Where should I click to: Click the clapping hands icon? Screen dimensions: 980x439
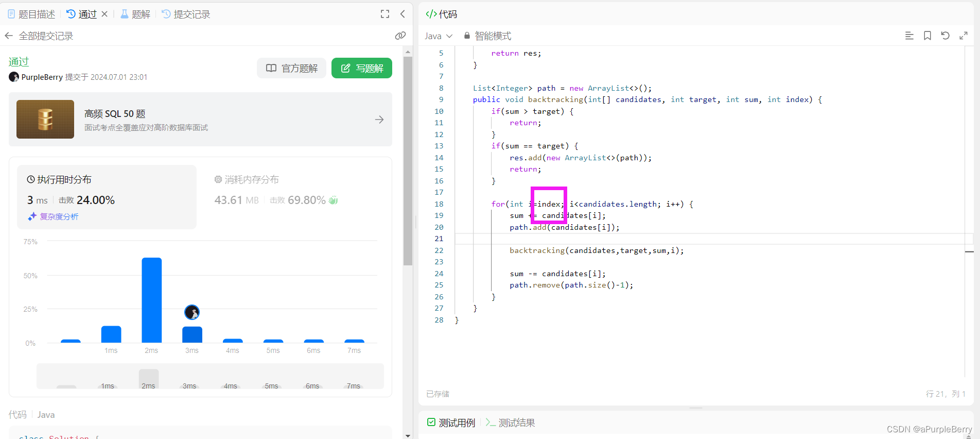[x=334, y=200]
